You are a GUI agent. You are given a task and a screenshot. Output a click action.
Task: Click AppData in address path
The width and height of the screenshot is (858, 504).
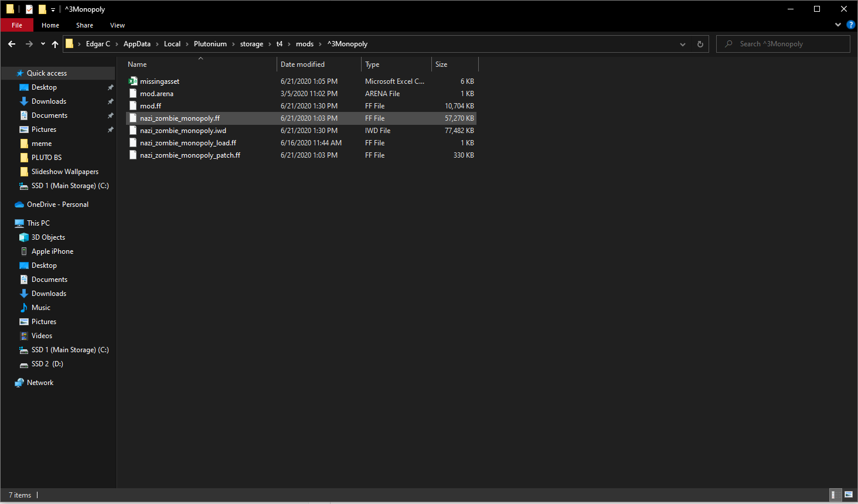[137, 44]
